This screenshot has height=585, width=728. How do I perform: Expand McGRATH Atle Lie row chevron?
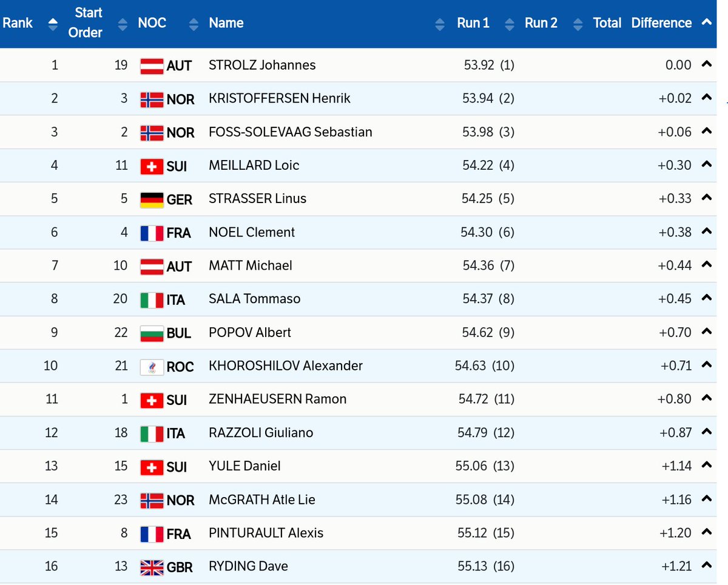tap(706, 499)
